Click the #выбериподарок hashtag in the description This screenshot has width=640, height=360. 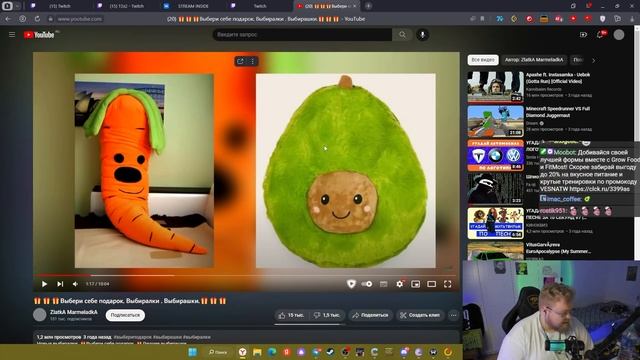(133, 337)
